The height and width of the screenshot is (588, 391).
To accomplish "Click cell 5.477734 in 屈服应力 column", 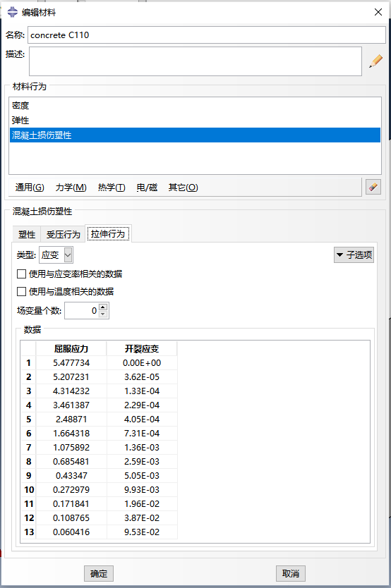I will coord(71,363).
